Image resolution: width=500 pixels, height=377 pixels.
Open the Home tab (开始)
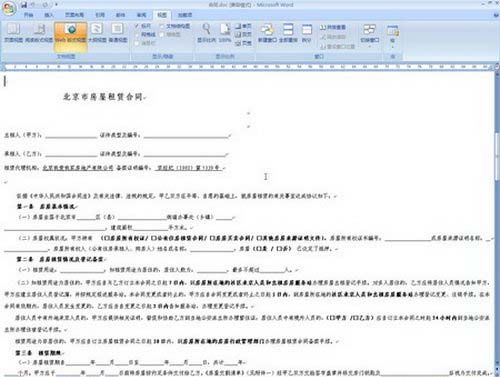tap(29, 15)
